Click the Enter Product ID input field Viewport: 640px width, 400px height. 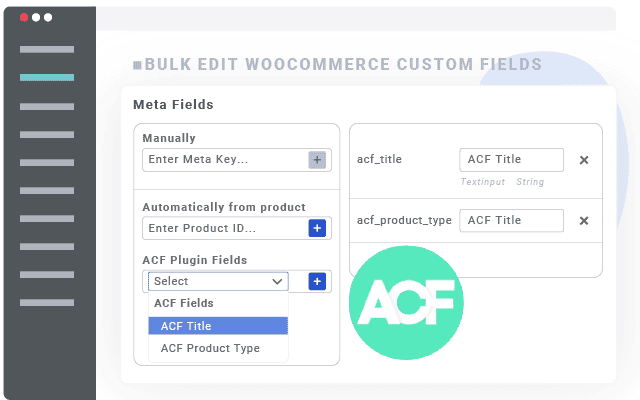(x=224, y=229)
